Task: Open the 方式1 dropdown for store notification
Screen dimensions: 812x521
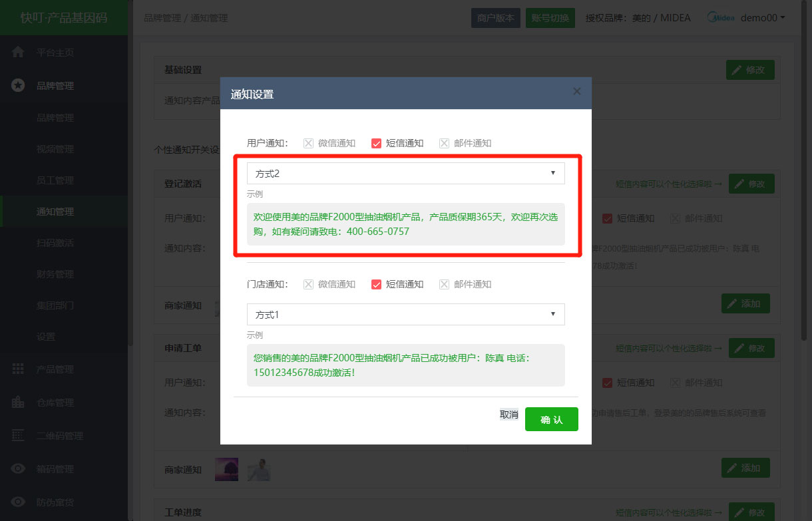Action: [x=405, y=314]
